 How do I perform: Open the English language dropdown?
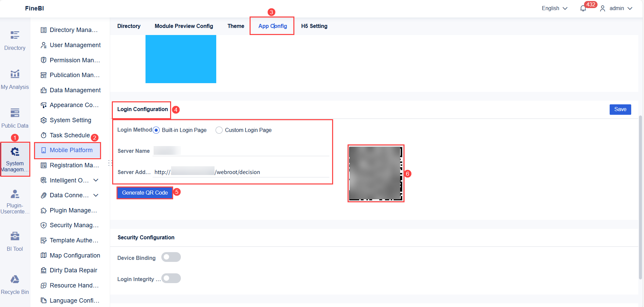554,8
